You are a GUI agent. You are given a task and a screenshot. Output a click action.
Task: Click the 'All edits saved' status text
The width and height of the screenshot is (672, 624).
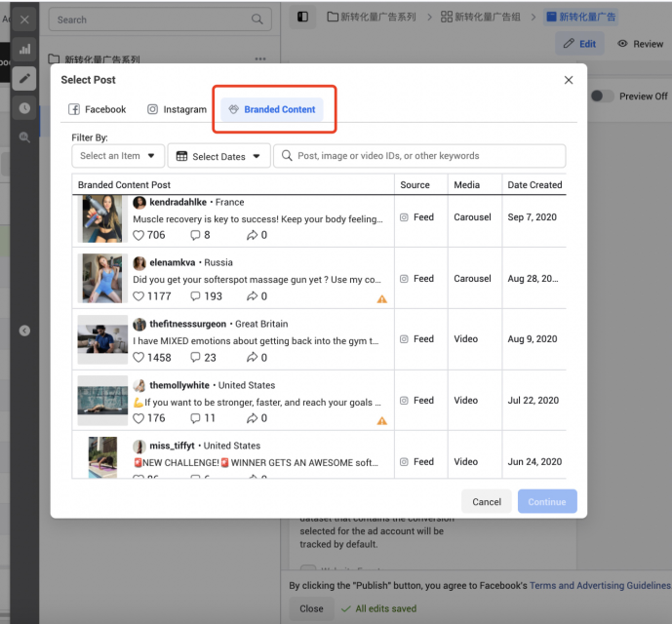pos(385,608)
